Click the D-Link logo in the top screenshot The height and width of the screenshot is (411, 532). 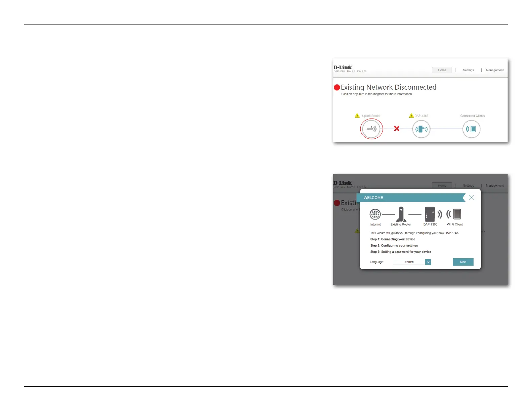(x=343, y=67)
